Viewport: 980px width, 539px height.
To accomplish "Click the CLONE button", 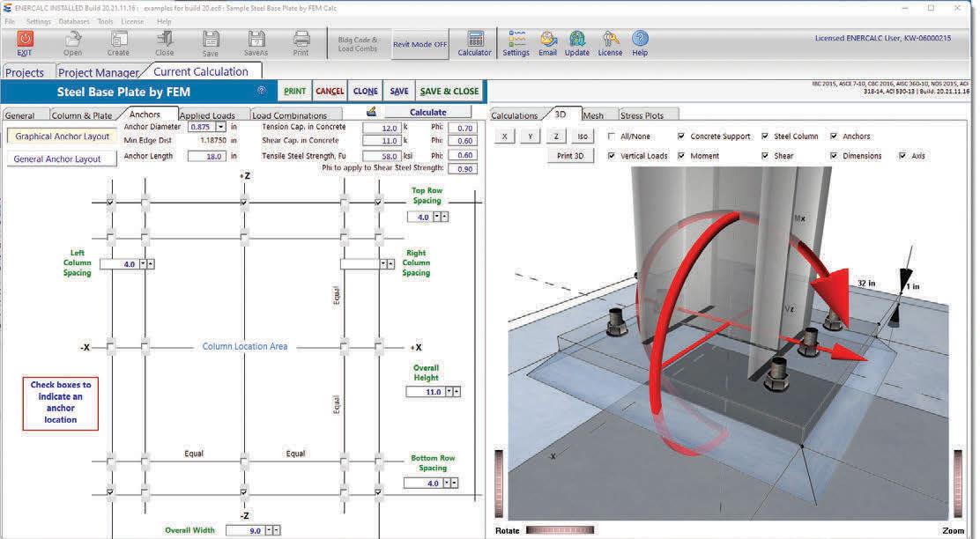I will pyautogui.click(x=365, y=92).
